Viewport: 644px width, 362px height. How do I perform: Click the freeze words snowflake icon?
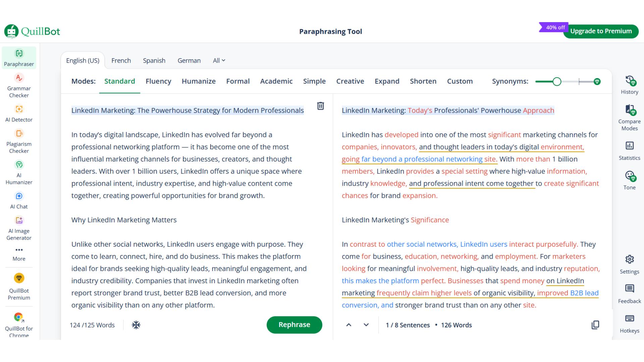(136, 325)
